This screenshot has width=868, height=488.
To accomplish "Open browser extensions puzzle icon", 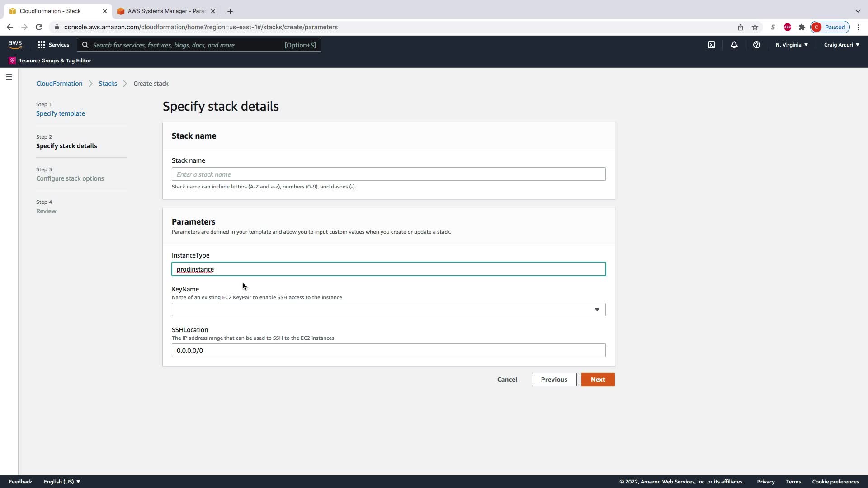I will click(x=802, y=27).
